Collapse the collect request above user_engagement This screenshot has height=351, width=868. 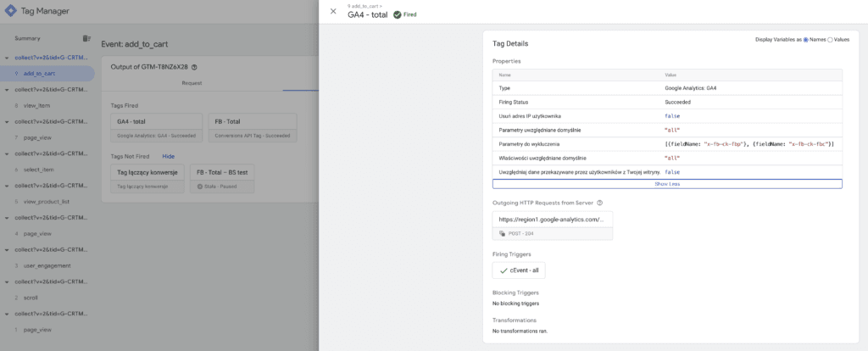(x=6, y=250)
